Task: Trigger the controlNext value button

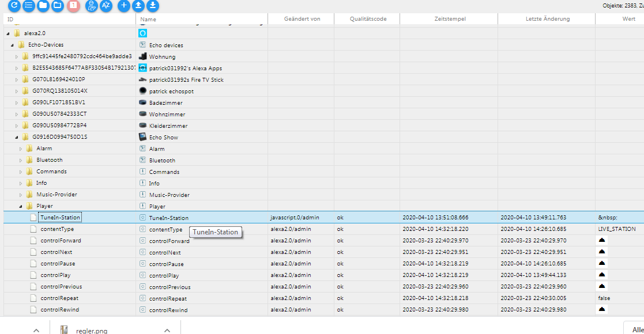Action: click(602, 252)
